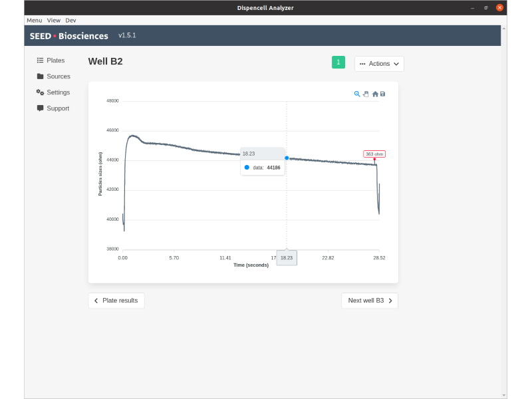Viewport: 532px width, 399px height.
Task: Save chart image with disk icon
Action: (383, 94)
